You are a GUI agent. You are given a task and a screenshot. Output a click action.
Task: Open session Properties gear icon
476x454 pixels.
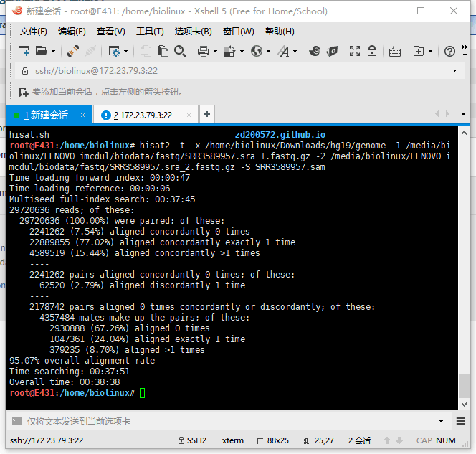click(115, 51)
